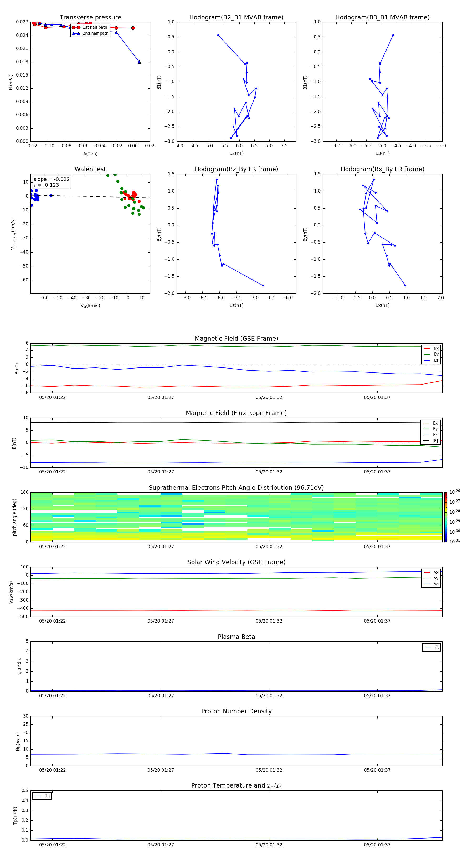Select the 'Hodogram(Bz_By FR frame)' title
Viewport: 473px width, 868px height.
click(236, 169)
